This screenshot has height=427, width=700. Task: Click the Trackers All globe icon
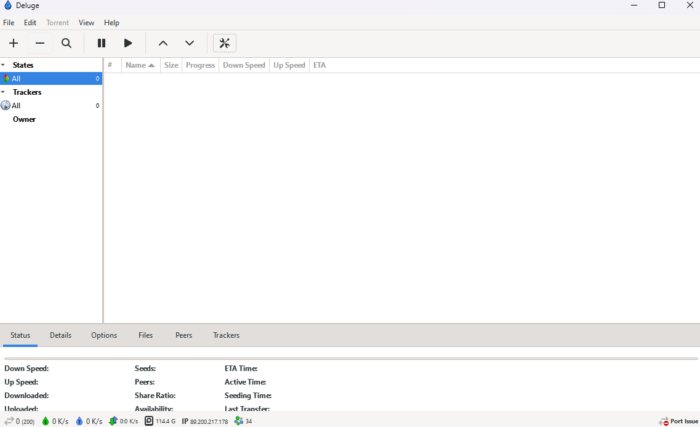point(5,106)
